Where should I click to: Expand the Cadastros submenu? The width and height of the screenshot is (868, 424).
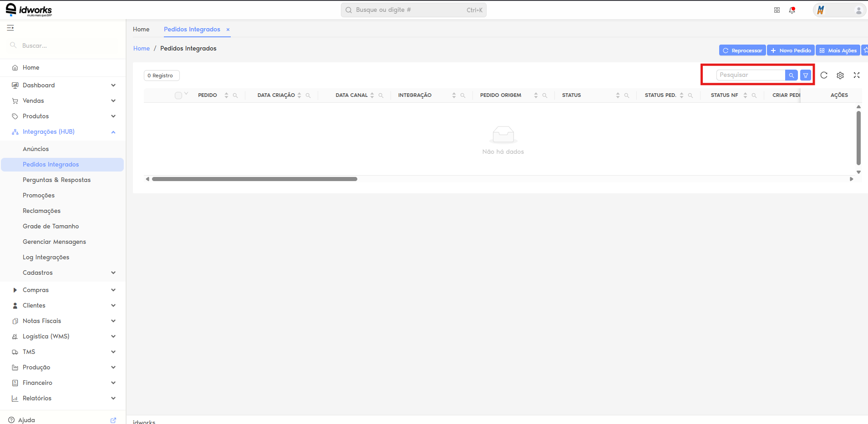point(63,273)
